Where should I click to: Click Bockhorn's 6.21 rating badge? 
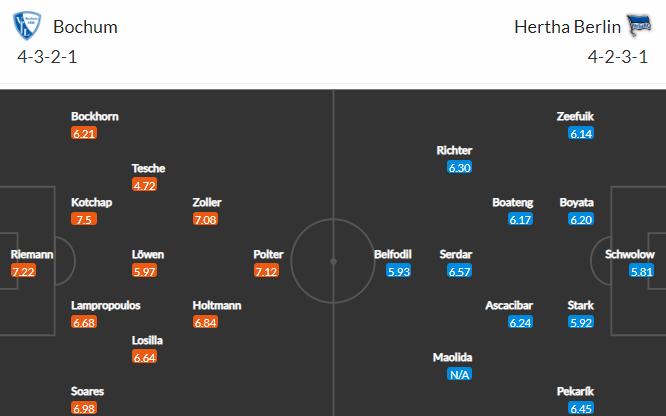tap(84, 133)
